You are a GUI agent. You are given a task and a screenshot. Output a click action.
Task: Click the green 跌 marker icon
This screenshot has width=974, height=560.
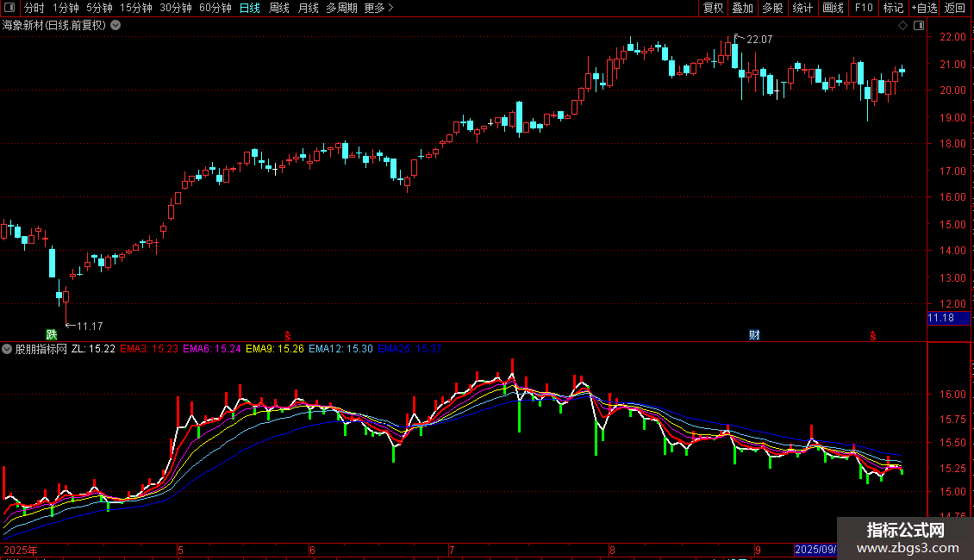(52, 335)
